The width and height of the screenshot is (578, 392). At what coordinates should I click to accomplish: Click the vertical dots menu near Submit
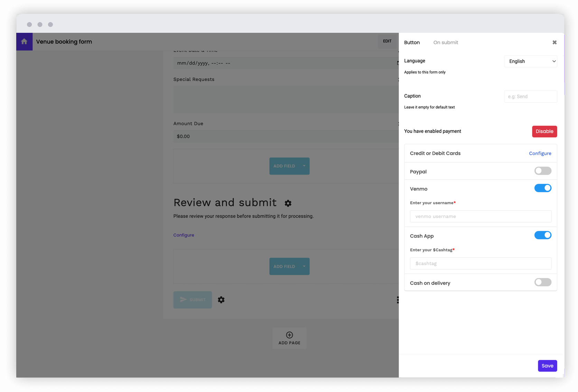(398, 300)
